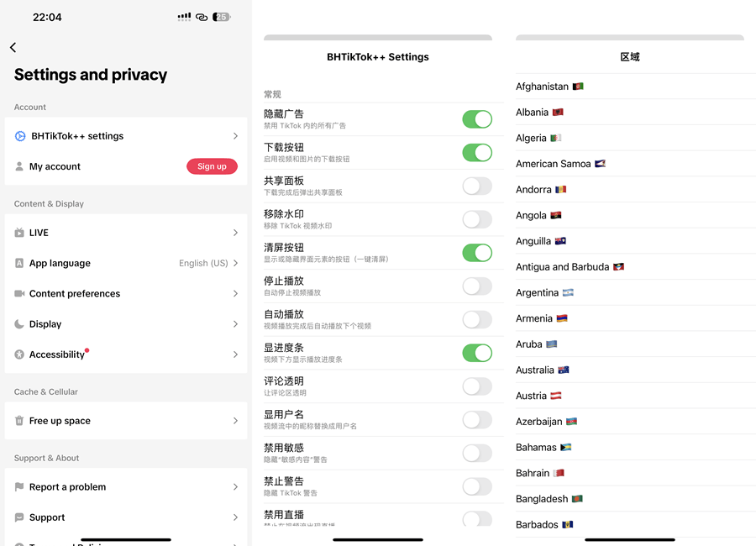
Task: Enable the 共享面板 toggle
Action: click(477, 186)
